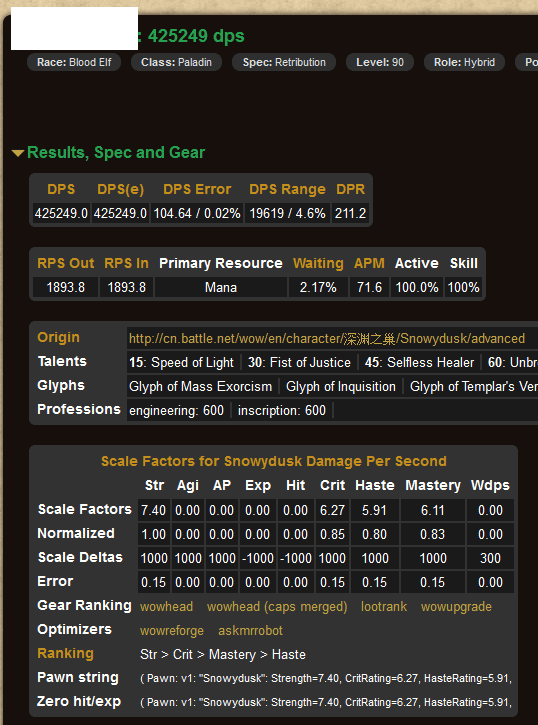Open the wowhead gear ranking link
The image size is (538, 725).
166,607
